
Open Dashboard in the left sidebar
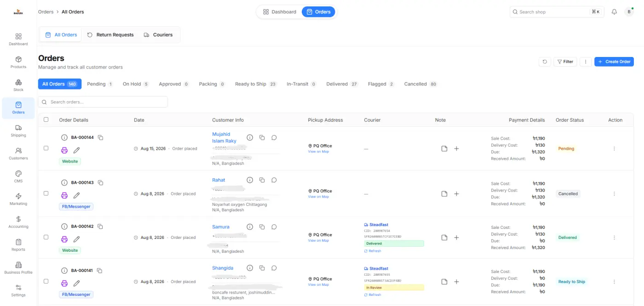coord(18,39)
